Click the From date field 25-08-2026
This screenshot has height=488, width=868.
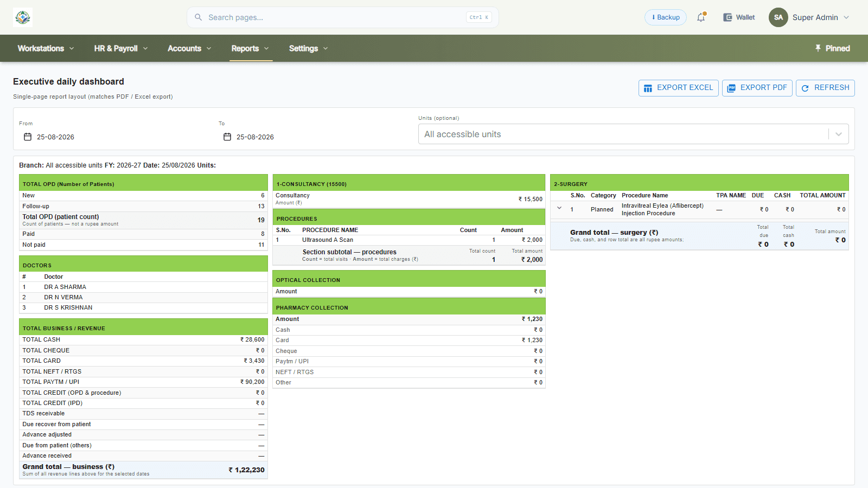click(55, 137)
